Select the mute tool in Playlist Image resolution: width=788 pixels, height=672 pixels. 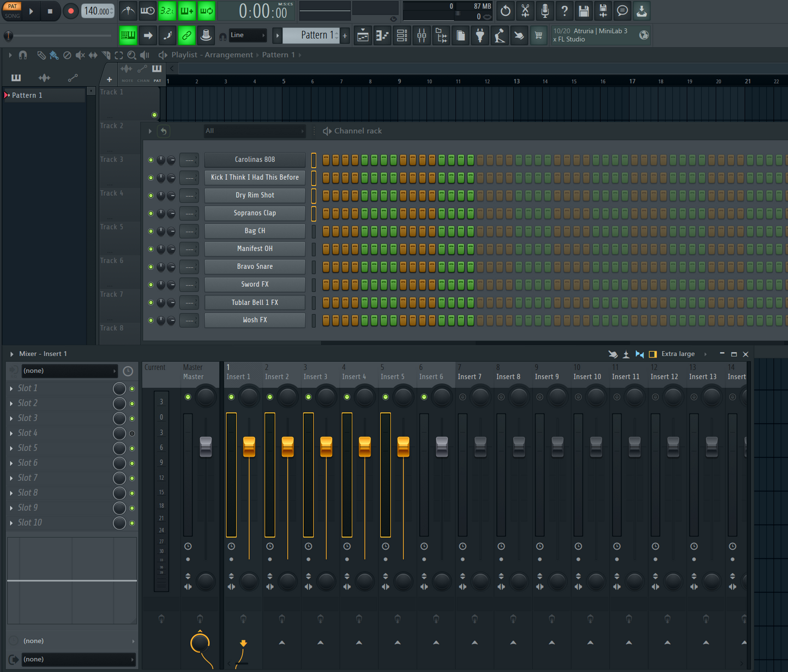tap(80, 55)
